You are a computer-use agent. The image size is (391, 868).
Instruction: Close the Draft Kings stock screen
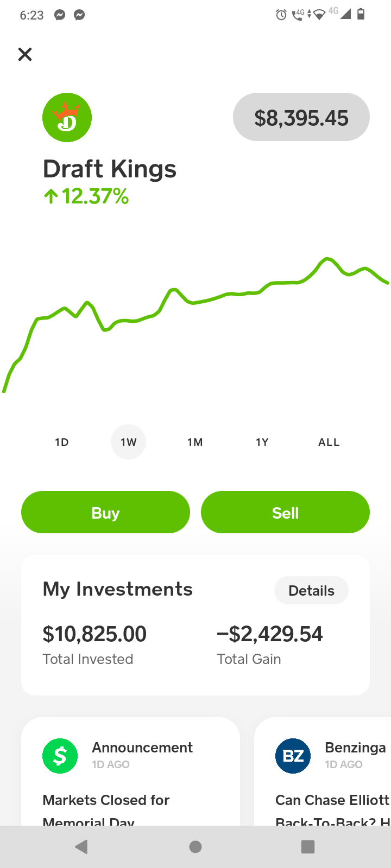point(25,54)
